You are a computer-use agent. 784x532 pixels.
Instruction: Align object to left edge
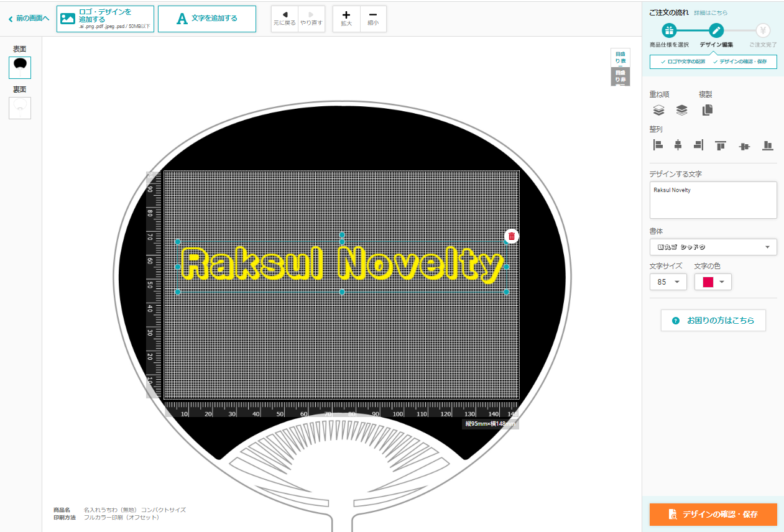[658, 145]
